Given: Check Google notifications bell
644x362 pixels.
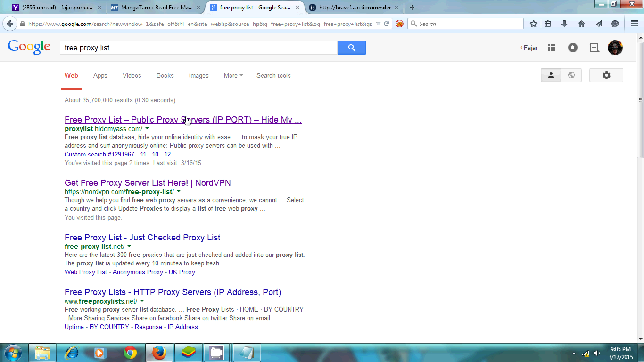Looking at the screenshot, I should pos(573,48).
